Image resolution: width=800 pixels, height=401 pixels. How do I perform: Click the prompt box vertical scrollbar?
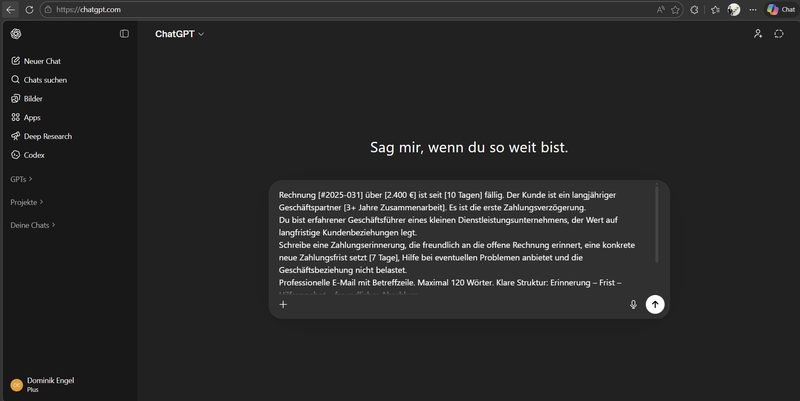(657, 224)
